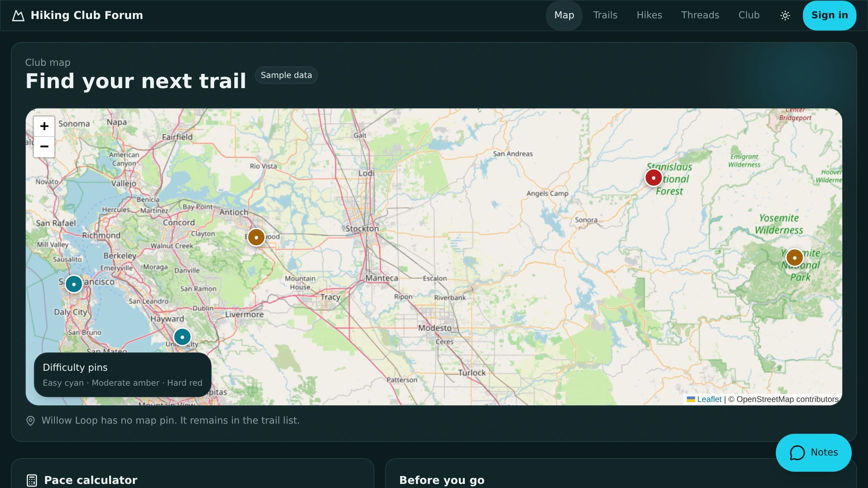The height and width of the screenshot is (488, 868).
Task: Click the Club map label
Action: pyautogui.click(x=48, y=63)
